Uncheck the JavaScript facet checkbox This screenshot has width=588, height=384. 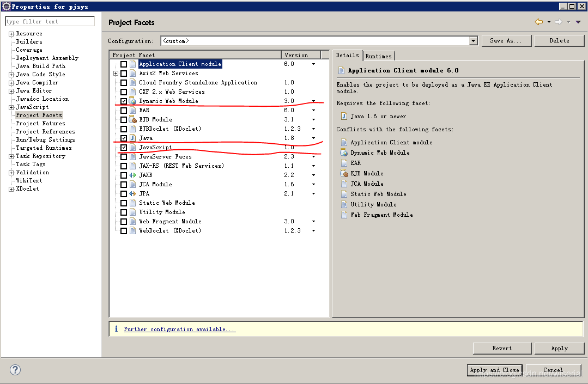(123, 147)
